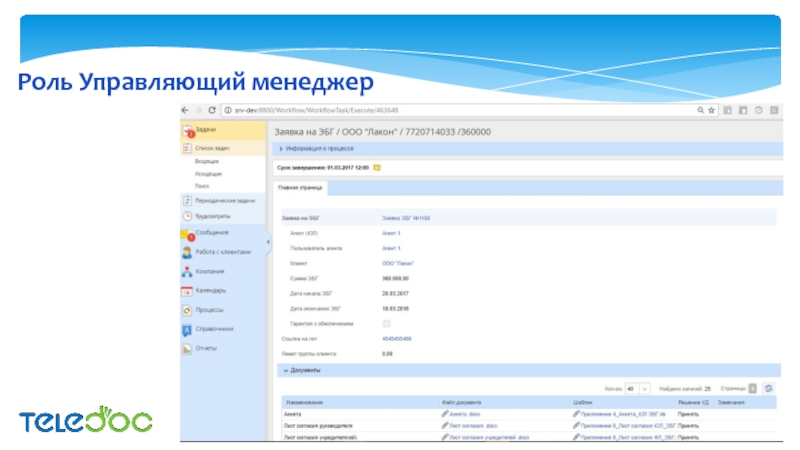Open the Задачи section in sidebar
The width and height of the screenshot is (800, 450).
[x=205, y=130]
